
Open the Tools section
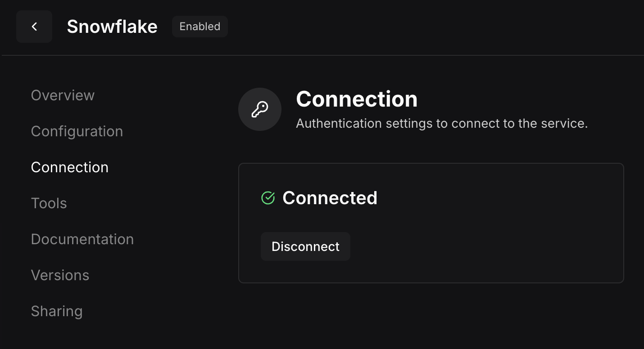(49, 203)
